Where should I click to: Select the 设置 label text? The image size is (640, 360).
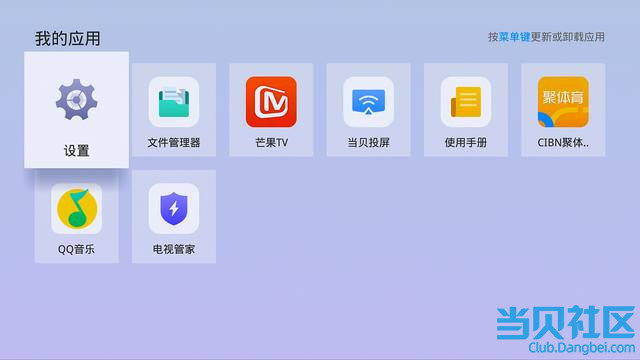[x=76, y=151]
